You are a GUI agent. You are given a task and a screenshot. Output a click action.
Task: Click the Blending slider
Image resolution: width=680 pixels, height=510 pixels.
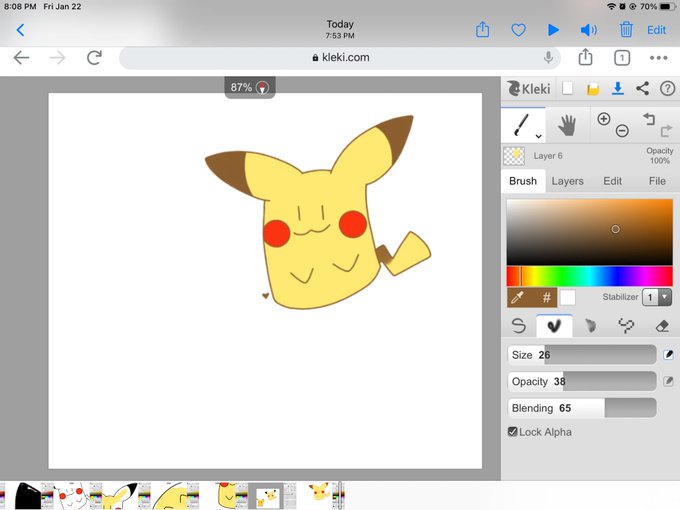pyautogui.click(x=582, y=408)
